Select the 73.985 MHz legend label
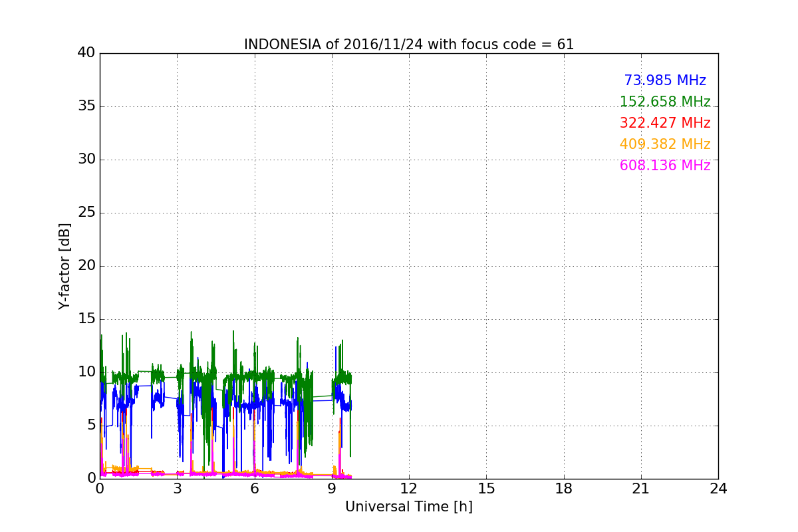 click(665, 80)
